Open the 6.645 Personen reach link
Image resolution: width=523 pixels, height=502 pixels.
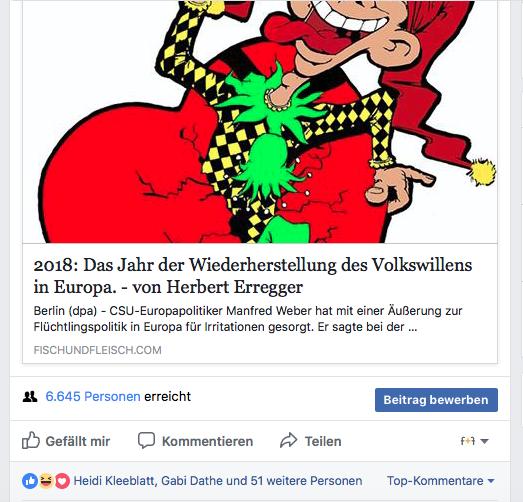coord(93,396)
